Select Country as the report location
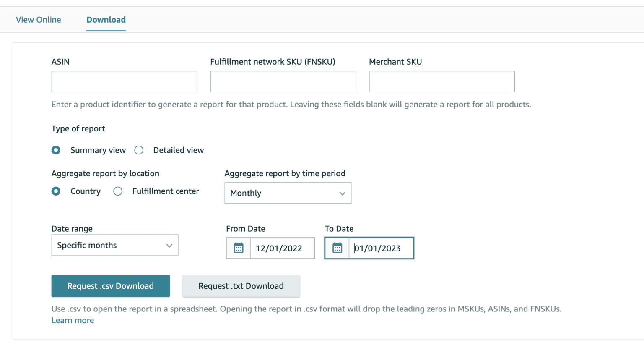This screenshot has height=353, width=644. [56, 191]
